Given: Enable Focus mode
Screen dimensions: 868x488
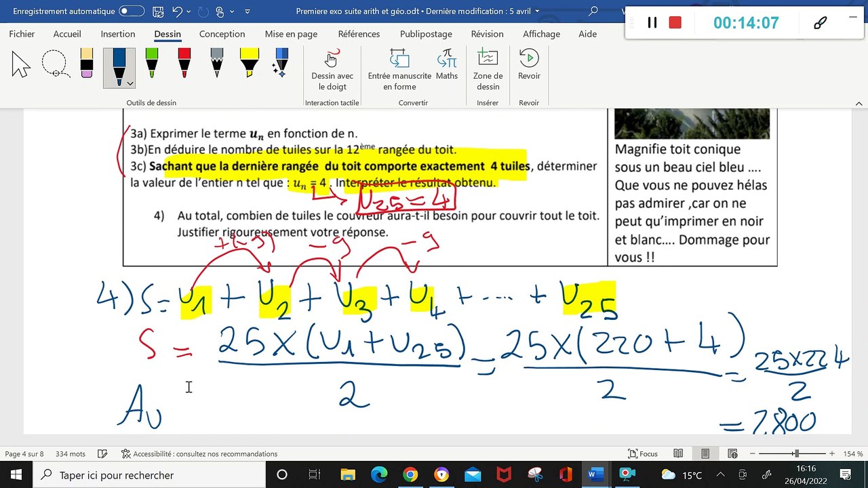Looking at the screenshot, I should [643, 454].
